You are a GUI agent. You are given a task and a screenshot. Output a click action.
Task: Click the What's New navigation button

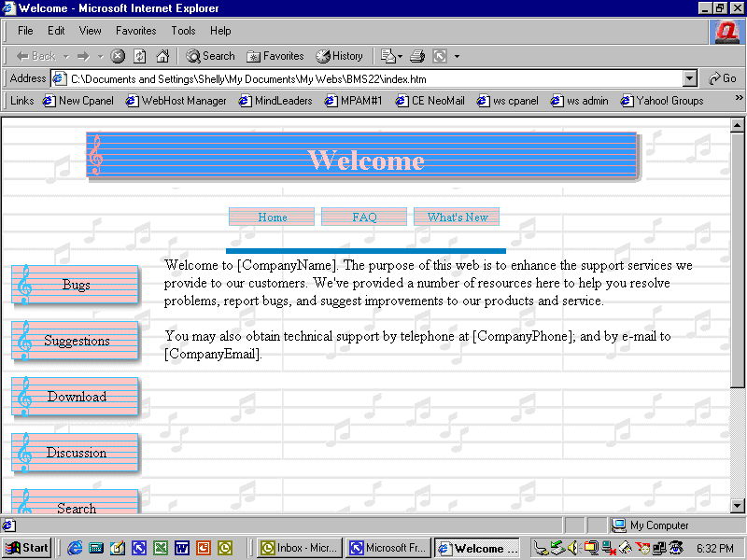click(x=457, y=217)
